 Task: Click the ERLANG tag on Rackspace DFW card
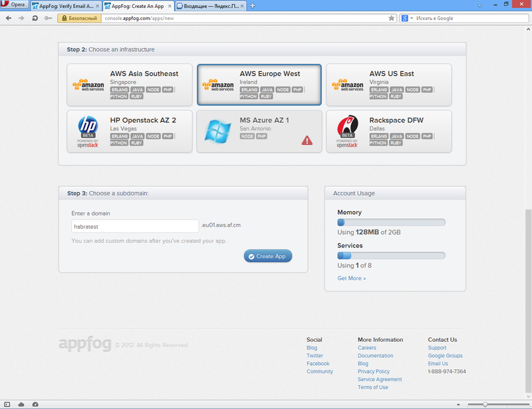(379, 136)
